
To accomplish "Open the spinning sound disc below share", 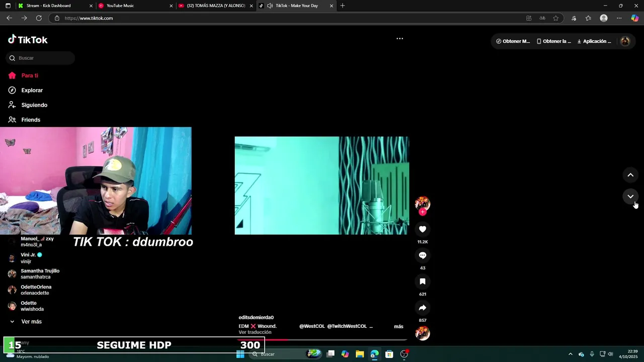I will click(423, 333).
